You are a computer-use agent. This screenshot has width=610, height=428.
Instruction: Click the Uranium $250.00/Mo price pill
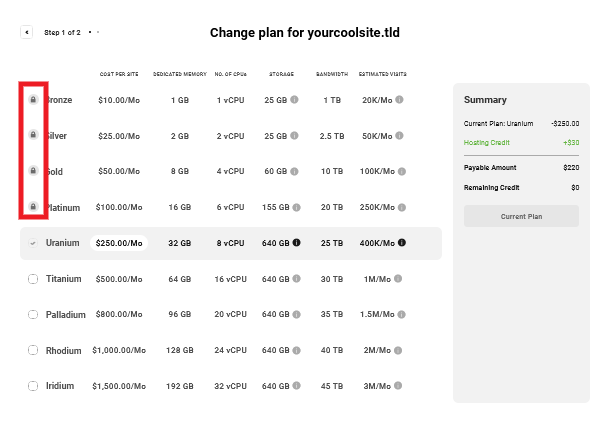(x=119, y=243)
